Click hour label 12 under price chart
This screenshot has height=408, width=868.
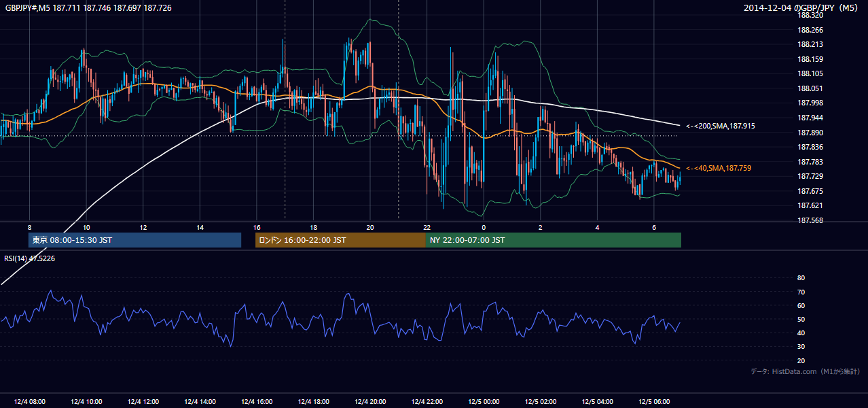(x=143, y=227)
